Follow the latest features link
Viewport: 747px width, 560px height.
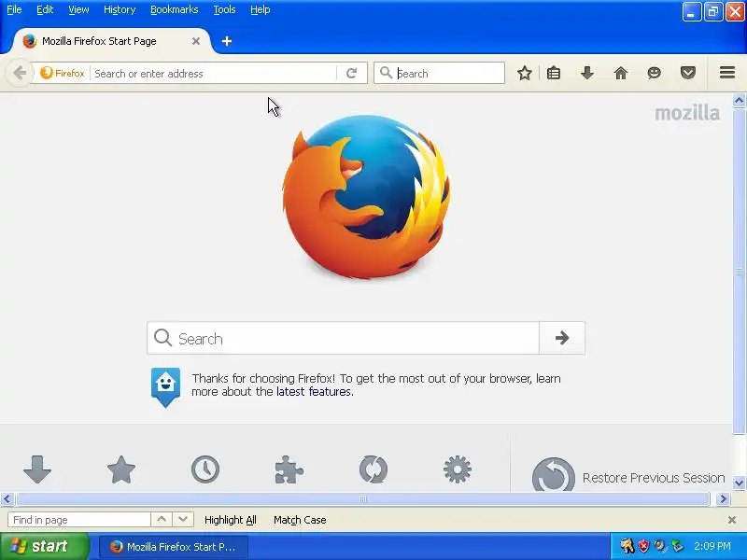(x=314, y=392)
